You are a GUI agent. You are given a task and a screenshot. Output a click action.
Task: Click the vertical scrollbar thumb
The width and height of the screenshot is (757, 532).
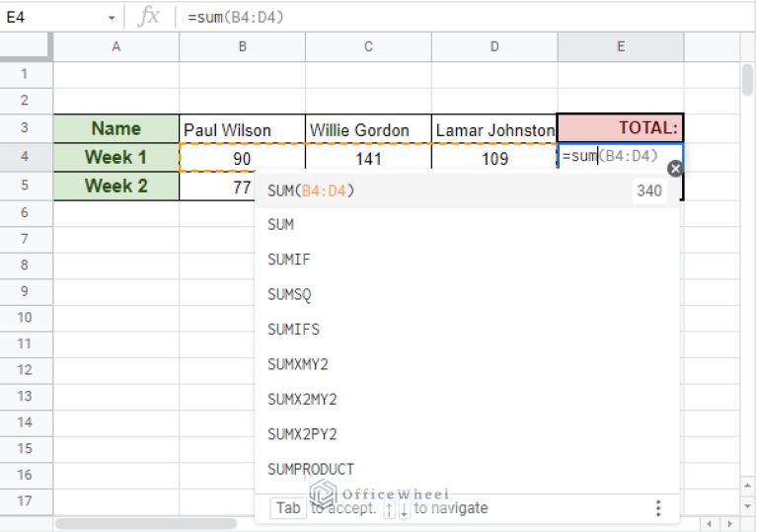point(747,79)
